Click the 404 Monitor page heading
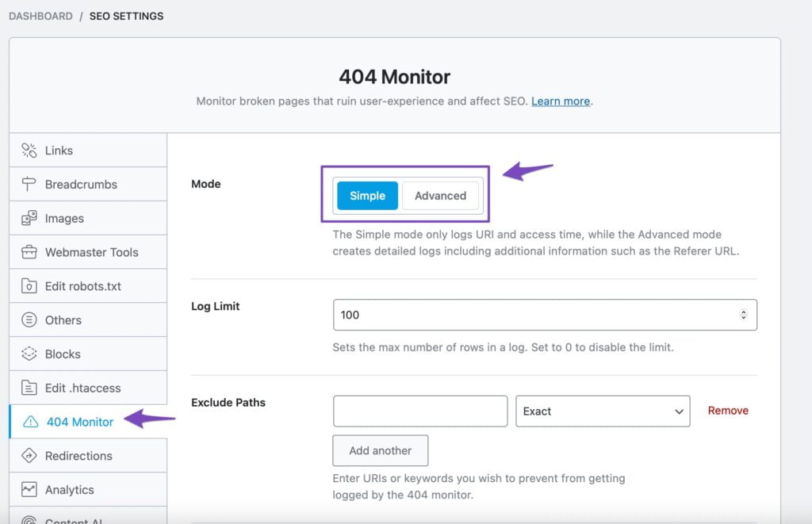This screenshot has height=524, width=812. [395, 77]
